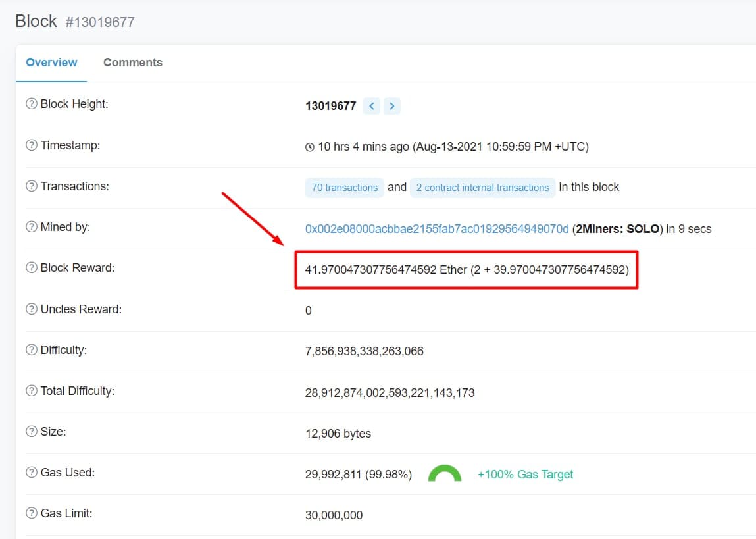Navigate to the next block
This screenshot has width=756, height=539.
[391, 105]
